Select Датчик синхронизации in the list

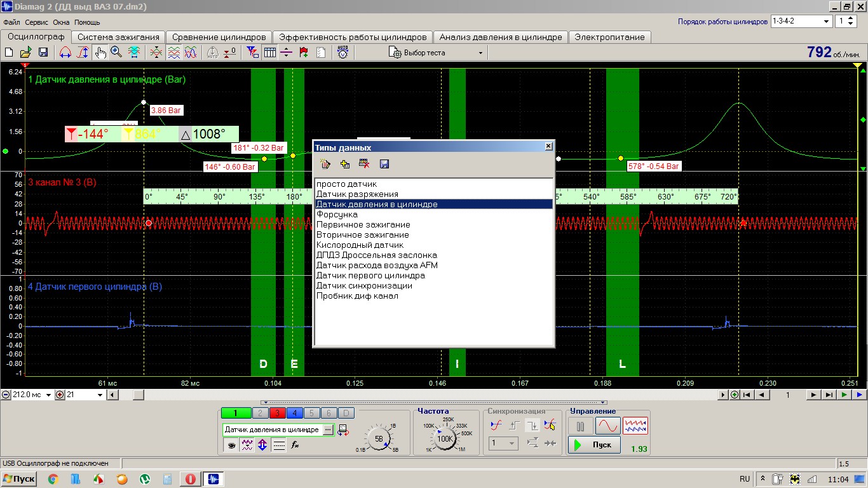(434, 286)
